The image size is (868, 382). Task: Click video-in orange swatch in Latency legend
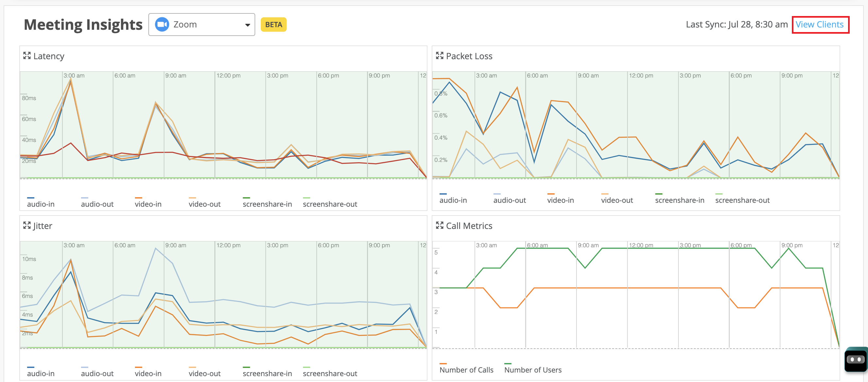[x=138, y=198]
